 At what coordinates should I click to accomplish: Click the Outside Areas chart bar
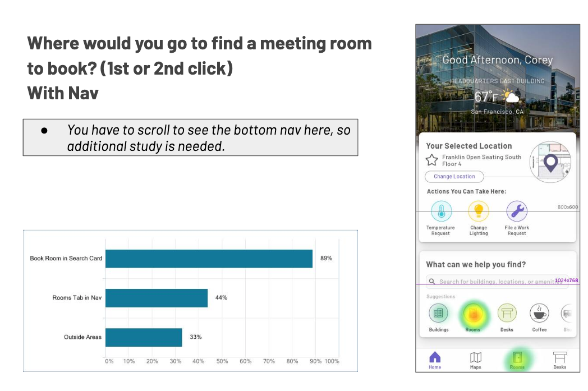pyautogui.click(x=144, y=337)
